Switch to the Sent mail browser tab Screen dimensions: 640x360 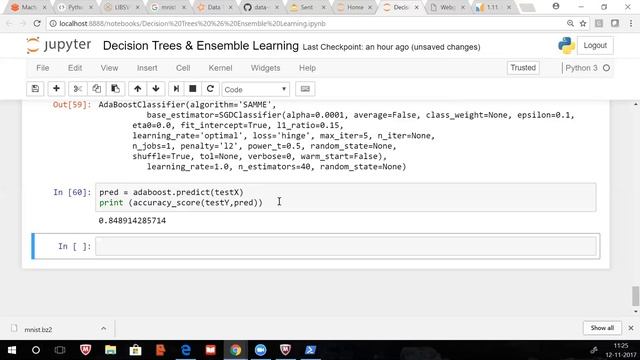[x=306, y=7]
